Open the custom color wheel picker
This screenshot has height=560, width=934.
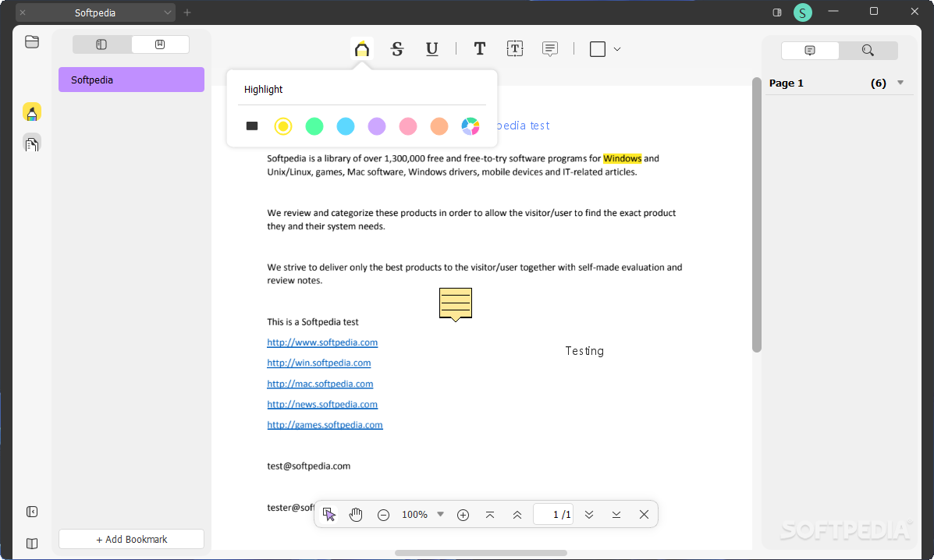tap(471, 126)
